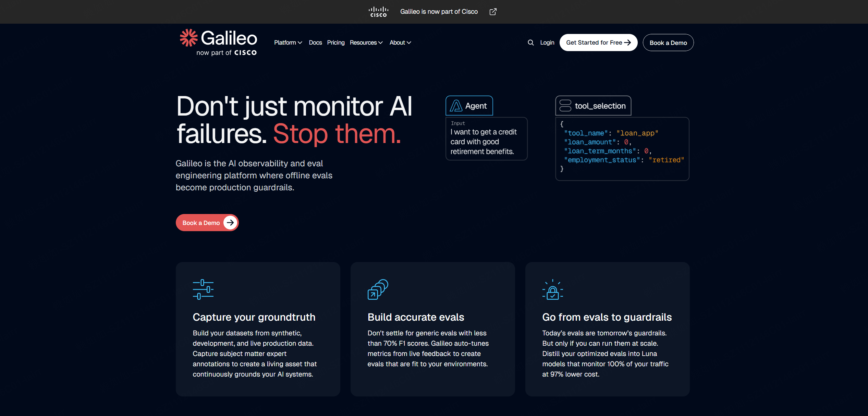Click the Galileo wordmark to go home
The height and width of the screenshot is (416, 868).
229,38
